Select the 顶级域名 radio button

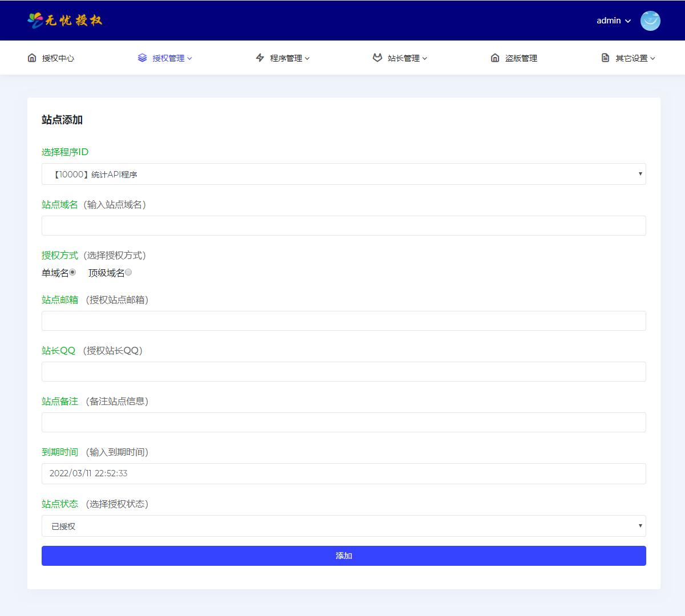click(x=128, y=272)
